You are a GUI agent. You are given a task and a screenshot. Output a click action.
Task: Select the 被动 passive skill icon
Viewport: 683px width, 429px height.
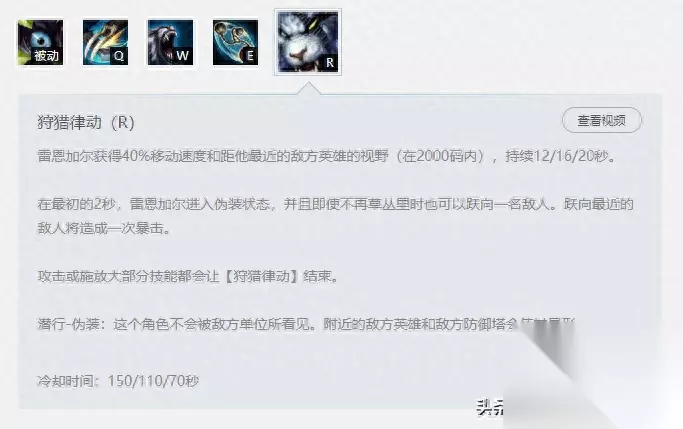[x=41, y=43]
